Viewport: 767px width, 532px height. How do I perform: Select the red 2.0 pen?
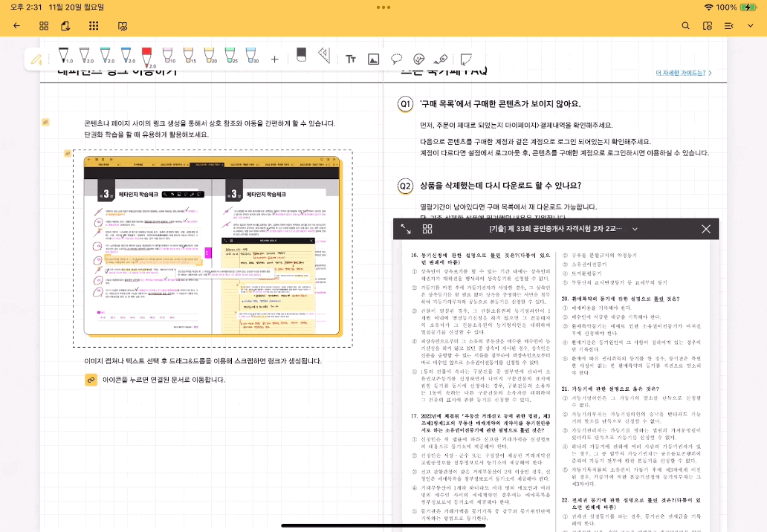click(147, 57)
